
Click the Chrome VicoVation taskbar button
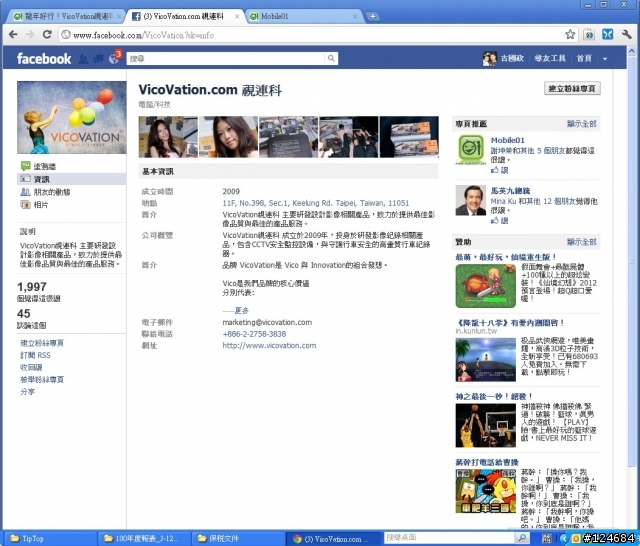332,539
